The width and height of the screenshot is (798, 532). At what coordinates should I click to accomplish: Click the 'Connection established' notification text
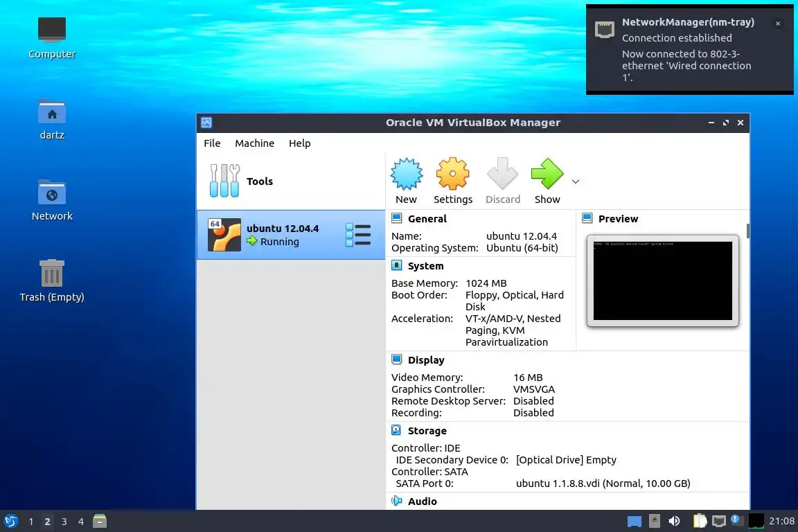tap(677, 38)
